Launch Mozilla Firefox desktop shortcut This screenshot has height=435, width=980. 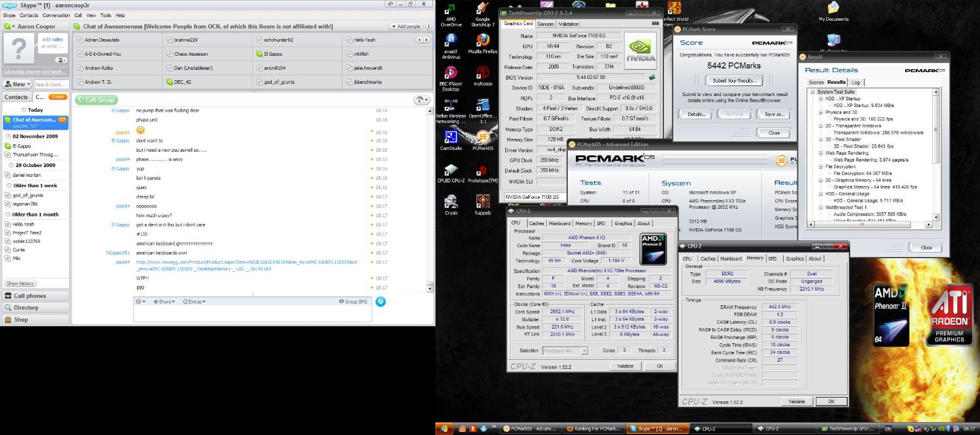[483, 43]
